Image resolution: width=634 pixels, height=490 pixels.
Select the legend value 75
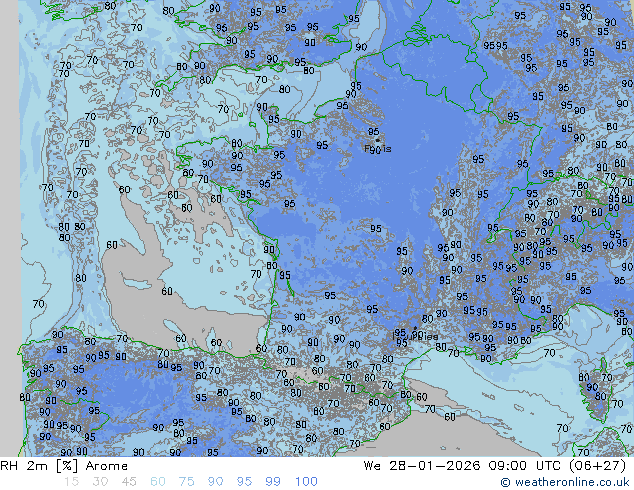[186, 482]
